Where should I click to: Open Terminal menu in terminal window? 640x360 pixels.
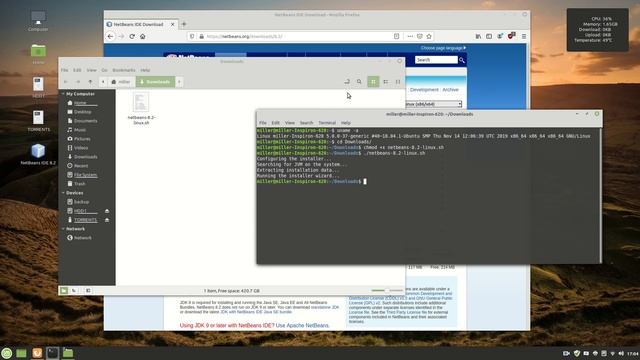pyautogui.click(x=327, y=123)
